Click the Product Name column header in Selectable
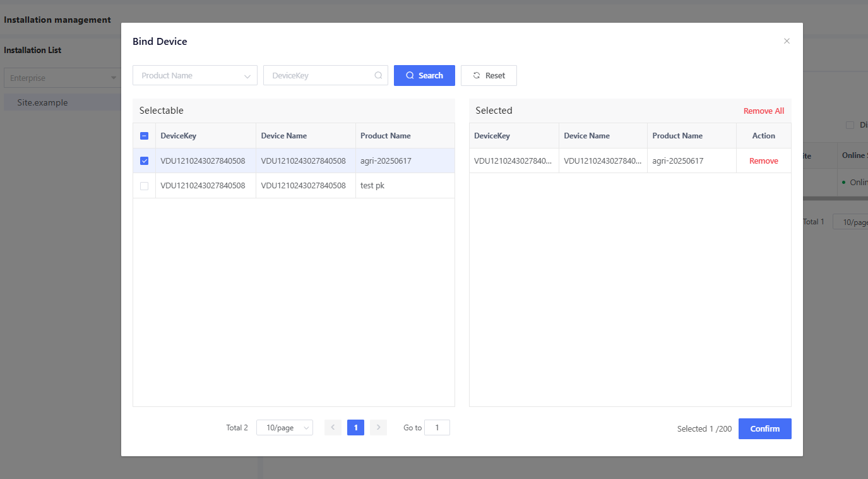 385,136
